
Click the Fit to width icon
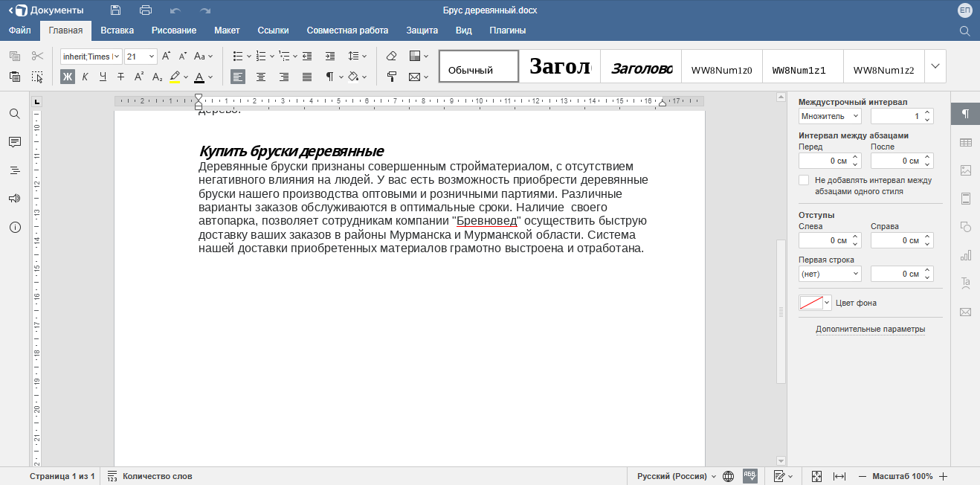[839, 476]
